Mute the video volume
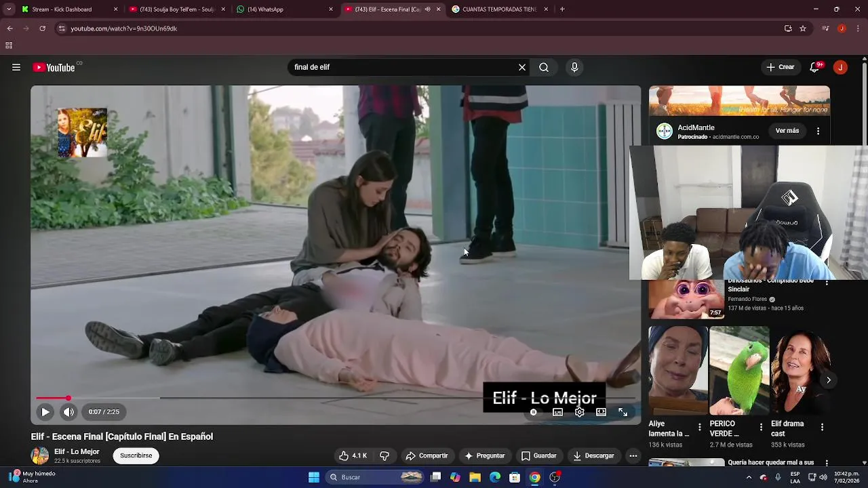 [68, 411]
